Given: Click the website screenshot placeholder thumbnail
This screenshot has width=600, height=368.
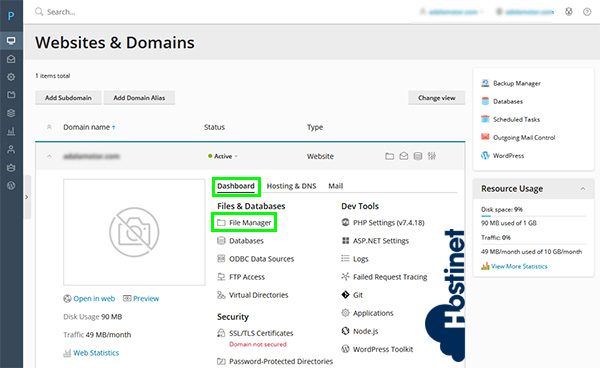Looking at the screenshot, I should click(134, 232).
